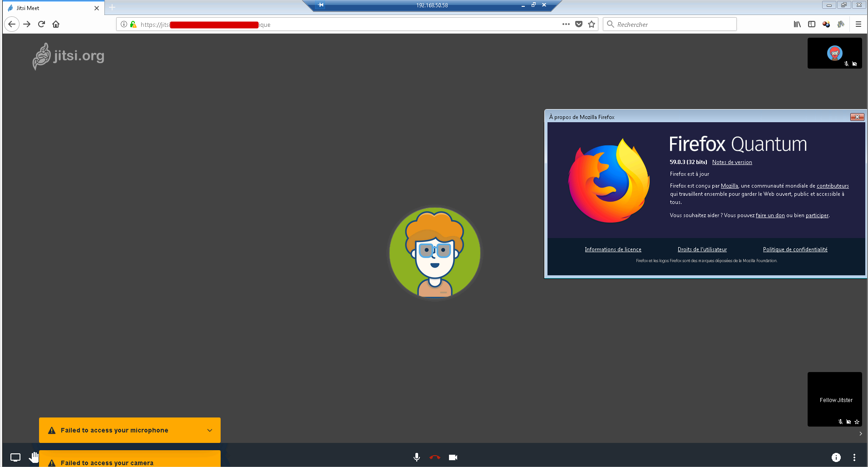The image size is (868, 467).
Task: Open the Firefox home page
Action: tap(56, 24)
